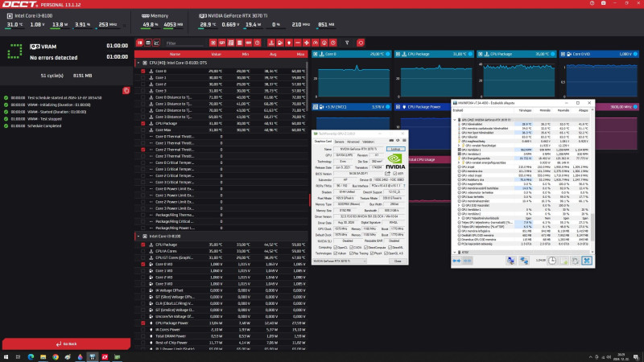Click the Close button in GPU-Z
644x362 pixels.
[398, 261]
